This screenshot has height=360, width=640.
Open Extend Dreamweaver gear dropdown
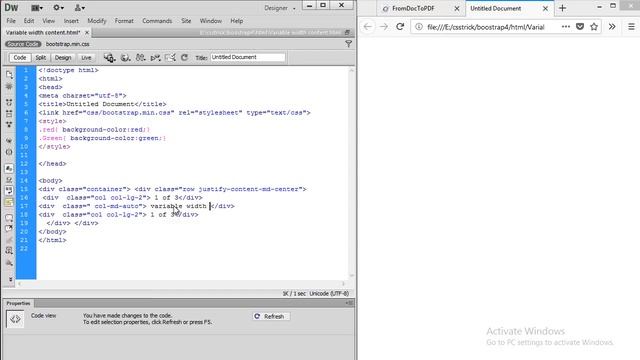tap(59, 8)
